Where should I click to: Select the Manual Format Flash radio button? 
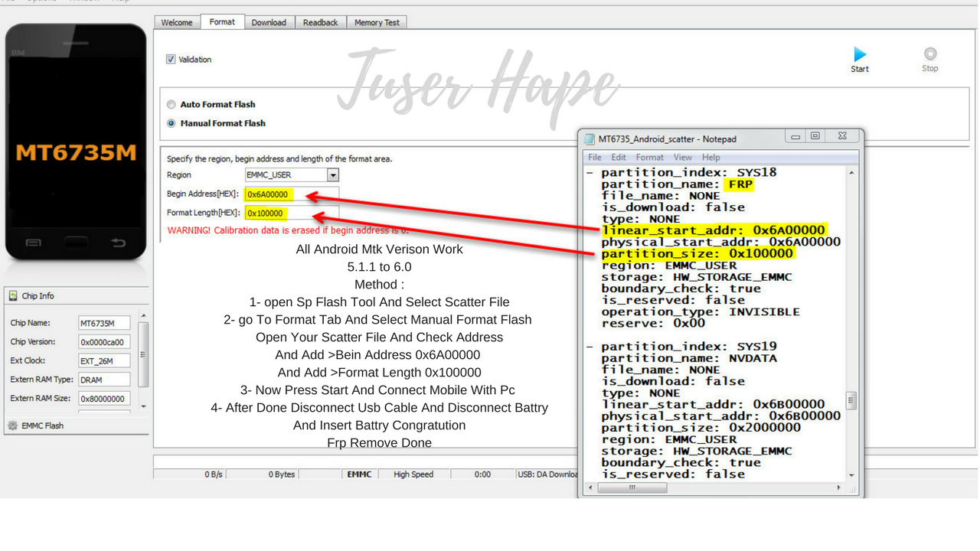click(171, 123)
